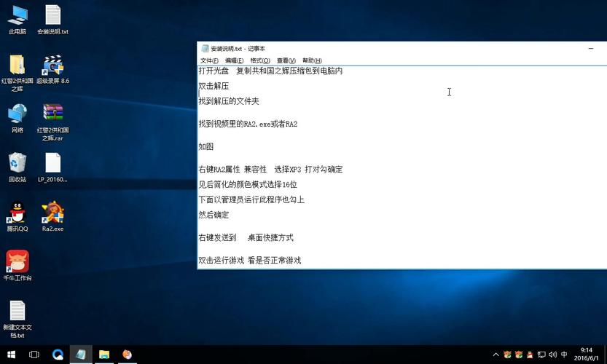The image size is (607, 364).
Task: Select the Ra2.exe desktop shortcut
Action: pos(52,217)
